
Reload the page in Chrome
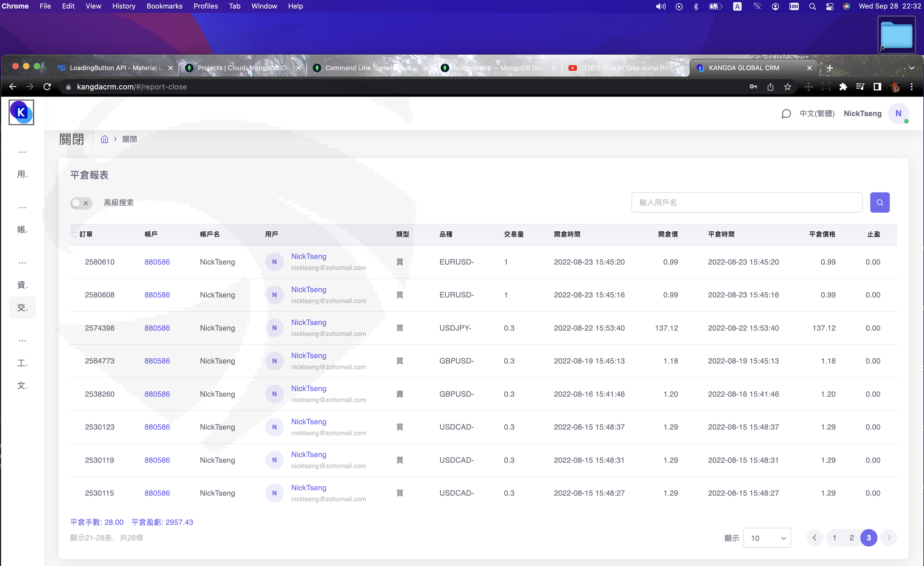(47, 87)
